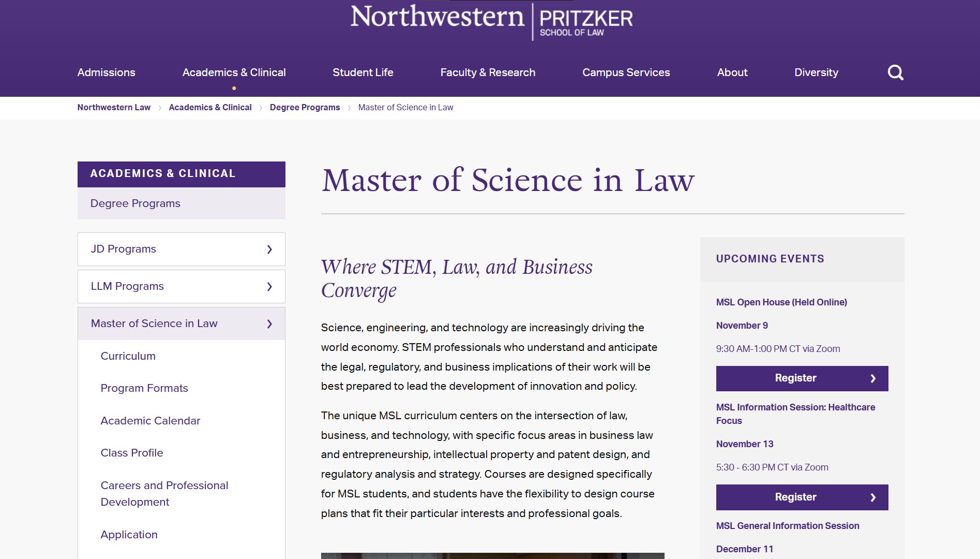Click the UPCOMING EVENTS heading
980x559 pixels.
(x=770, y=259)
